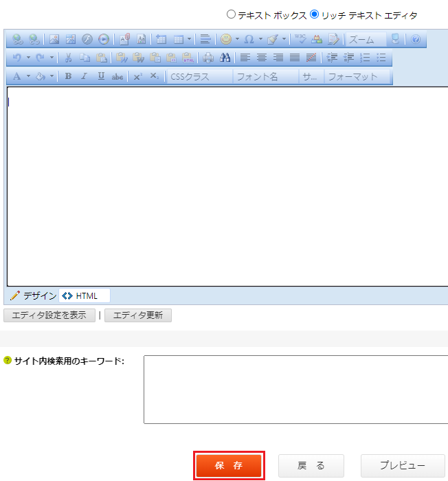Click the Background Color paint bucket swatch
This screenshot has width=448, height=481.
pos(41,76)
